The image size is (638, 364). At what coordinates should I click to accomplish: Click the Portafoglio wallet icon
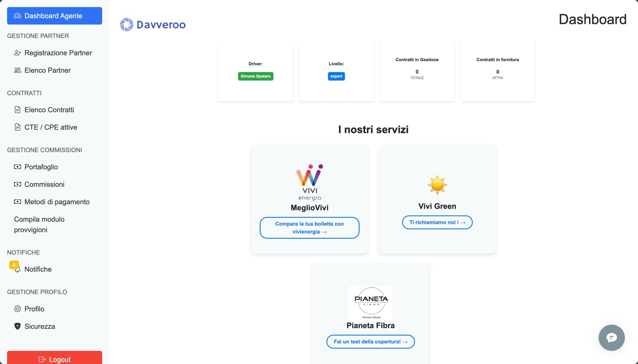[x=17, y=167]
